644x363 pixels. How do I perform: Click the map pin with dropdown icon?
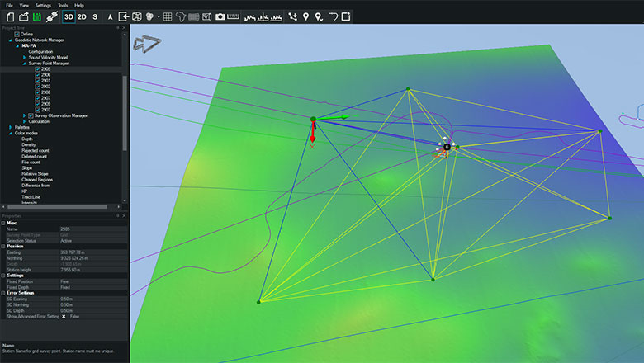[319, 16]
